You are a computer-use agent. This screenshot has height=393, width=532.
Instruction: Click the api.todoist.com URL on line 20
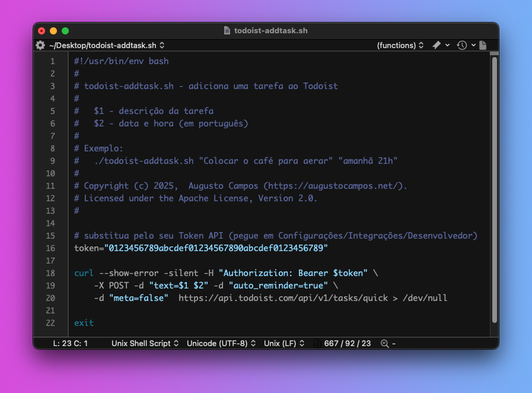pyautogui.click(x=283, y=298)
